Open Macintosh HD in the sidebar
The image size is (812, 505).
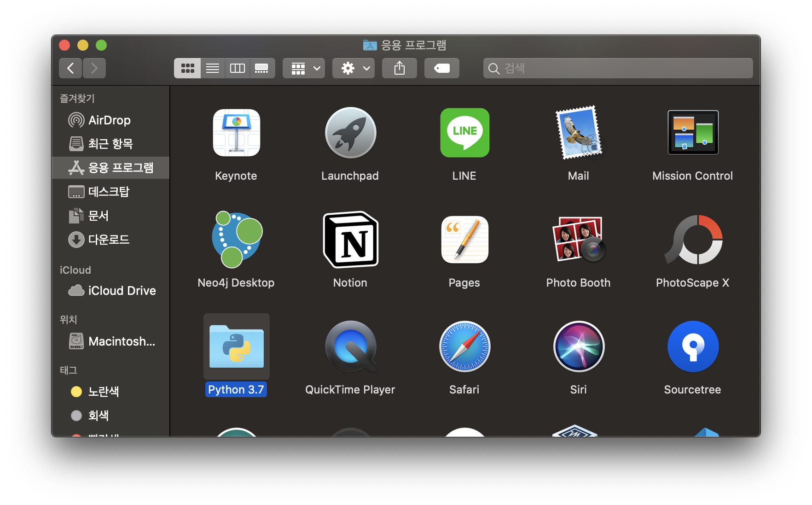click(110, 341)
